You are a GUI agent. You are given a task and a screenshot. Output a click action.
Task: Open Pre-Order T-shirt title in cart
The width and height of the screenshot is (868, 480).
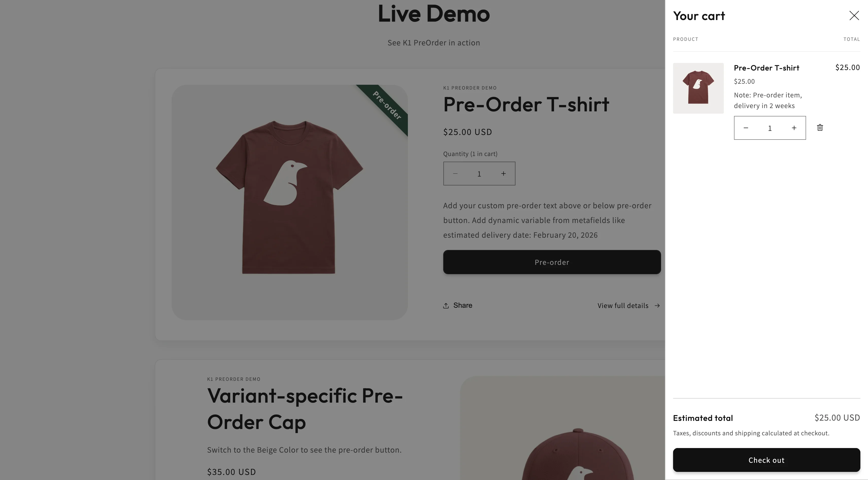click(x=766, y=68)
